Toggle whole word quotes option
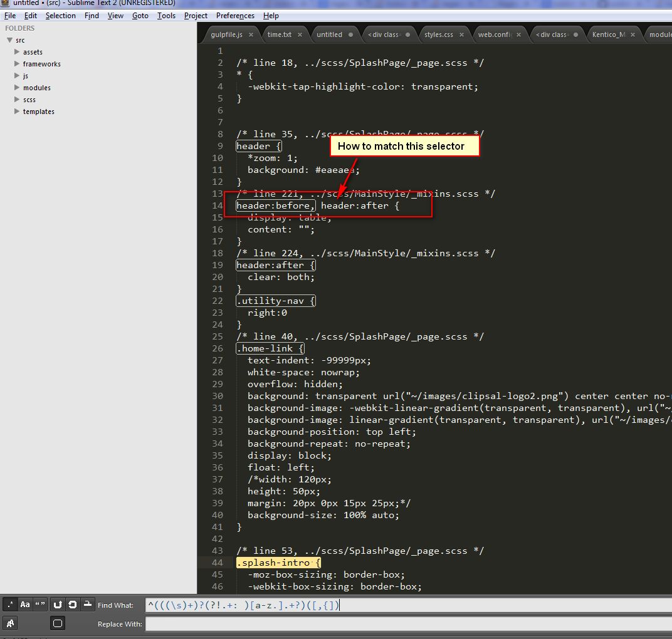Image resolution: width=672 pixels, height=639 pixels. [x=40, y=605]
